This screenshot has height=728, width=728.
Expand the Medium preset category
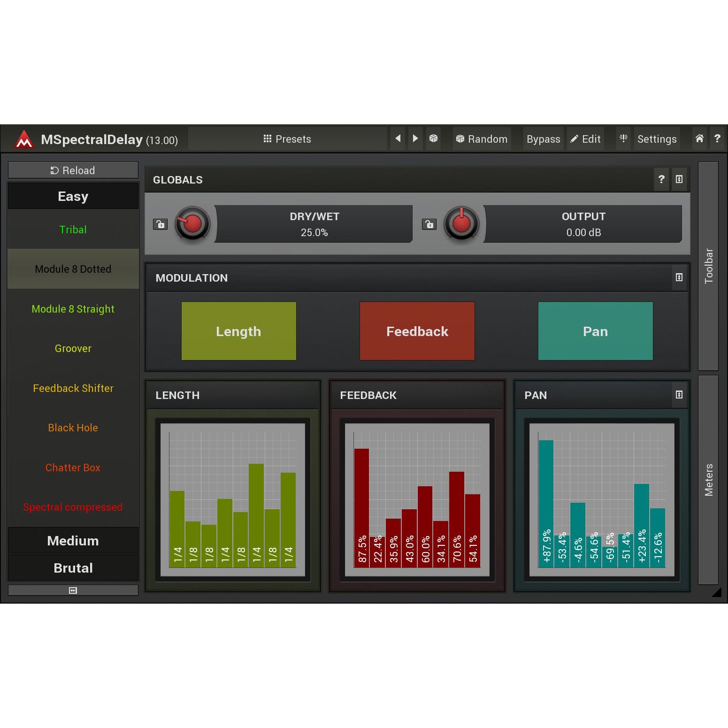[x=73, y=541]
